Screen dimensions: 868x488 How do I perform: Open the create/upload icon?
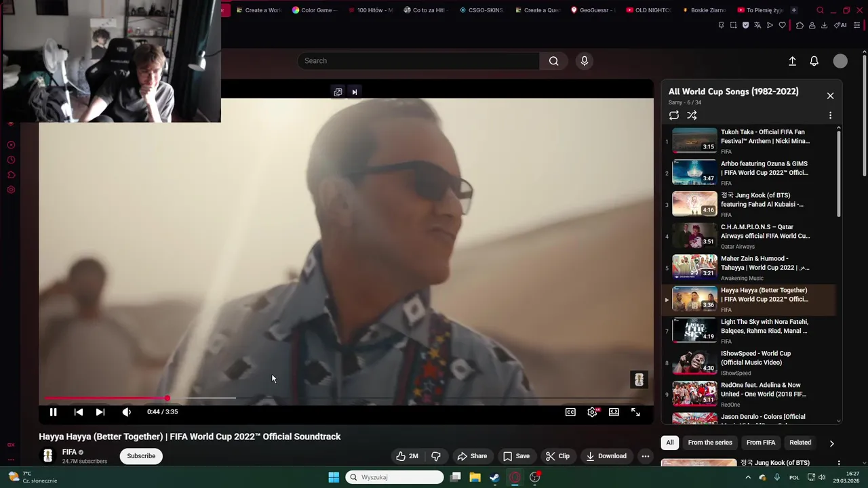click(792, 61)
